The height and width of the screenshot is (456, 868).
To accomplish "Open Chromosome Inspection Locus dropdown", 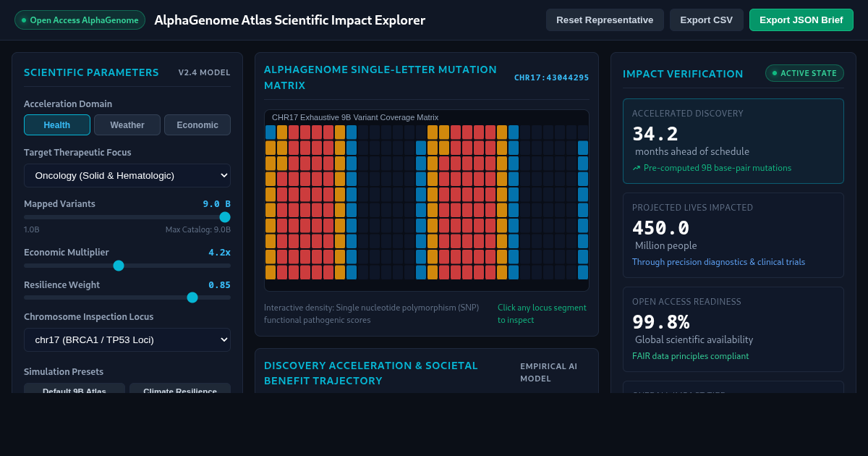I will 127,339.
